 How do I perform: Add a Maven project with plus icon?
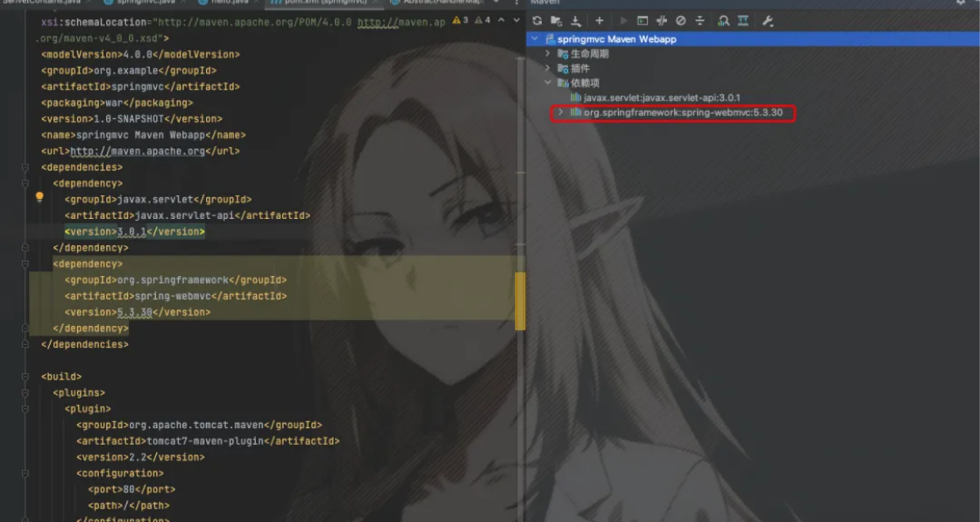pyautogui.click(x=599, y=21)
